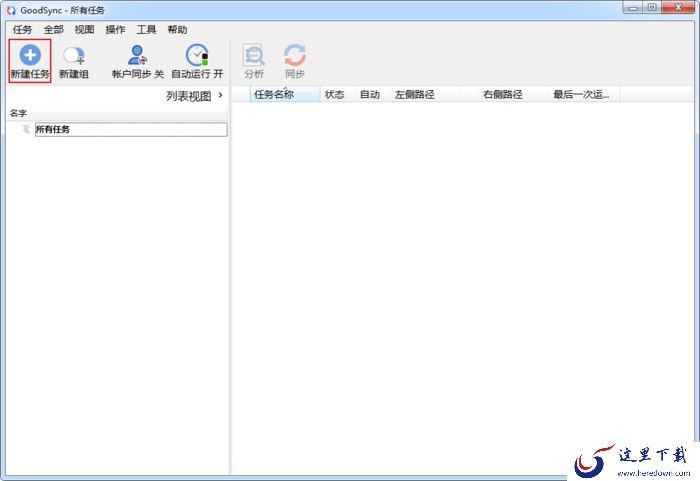Click the 列表视图 label
The image size is (700, 481).
pyautogui.click(x=188, y=96)
